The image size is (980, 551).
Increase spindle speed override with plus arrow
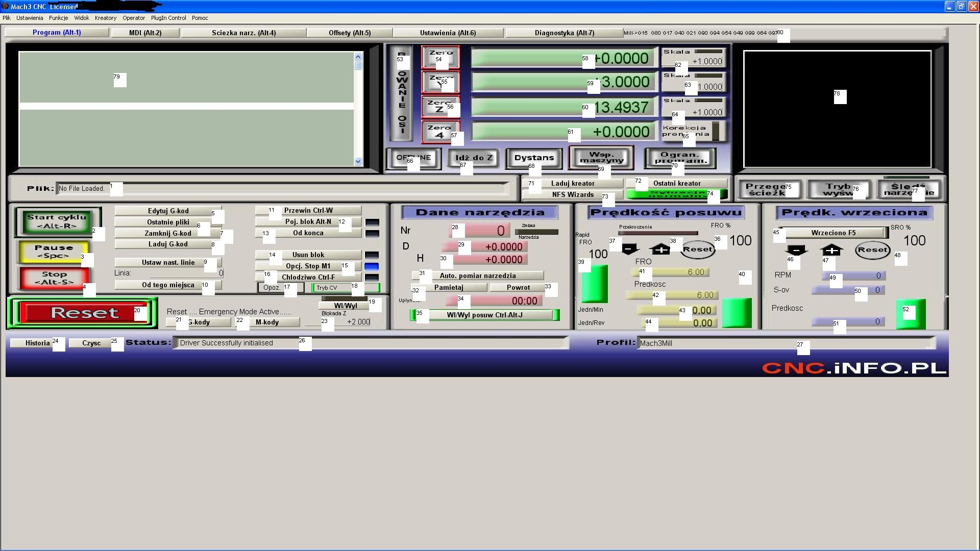[x=831, y=250]
